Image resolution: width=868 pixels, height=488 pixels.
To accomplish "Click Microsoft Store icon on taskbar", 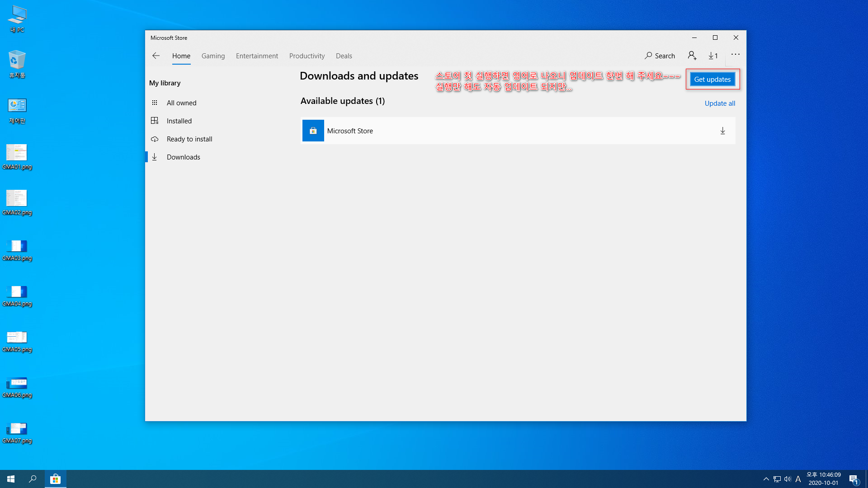I will [55, 479].
